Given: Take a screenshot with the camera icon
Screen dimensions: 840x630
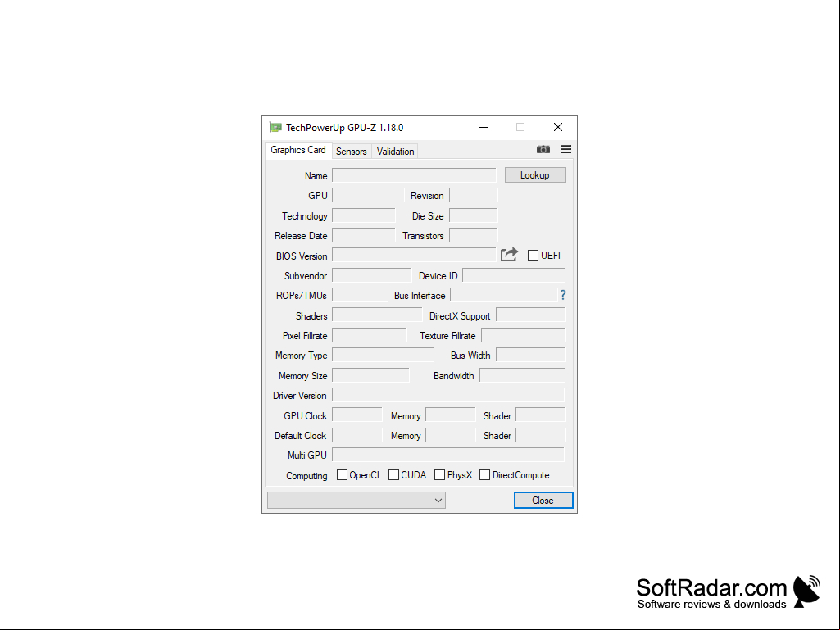Looking at the screenshot, I should coord(543,149).
